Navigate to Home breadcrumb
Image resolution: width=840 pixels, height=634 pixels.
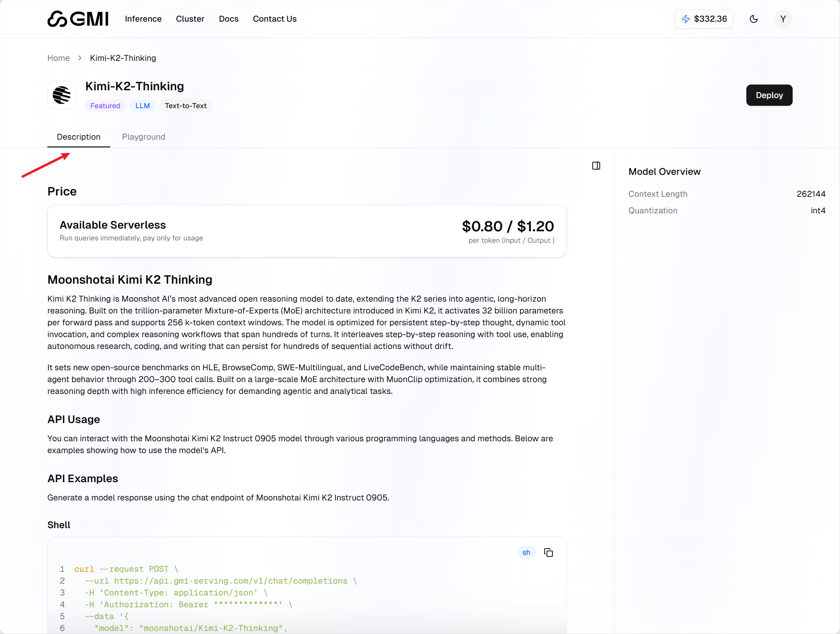(x=59, y=58)
